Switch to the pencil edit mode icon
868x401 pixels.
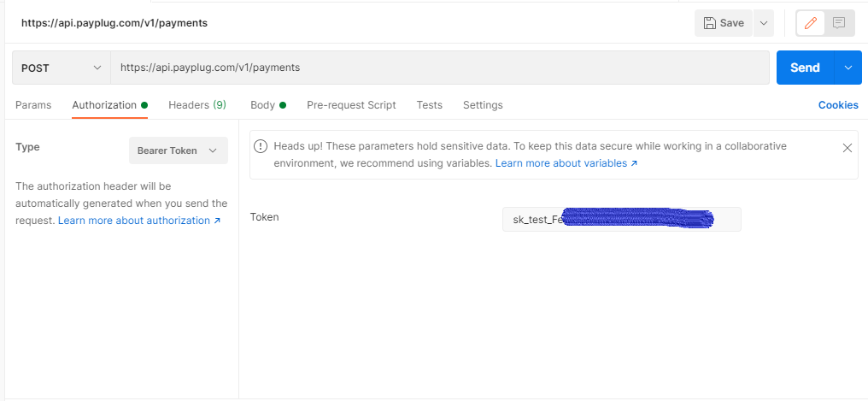click(811, 23)
